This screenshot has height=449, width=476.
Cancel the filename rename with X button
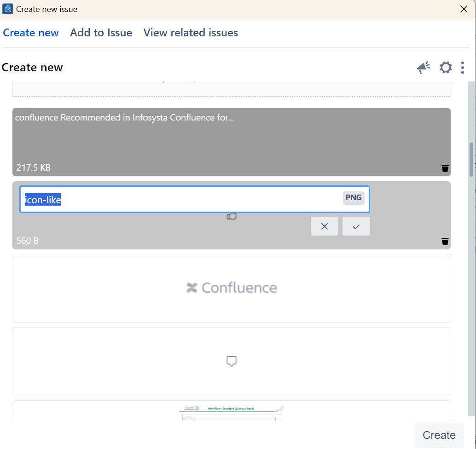(x=325, y=226)
